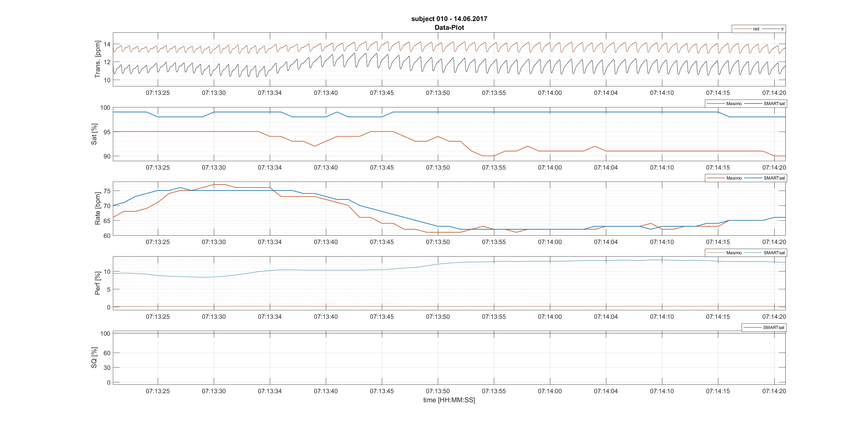Click the 'ir' legend entry in top plot

pos(782,29)
